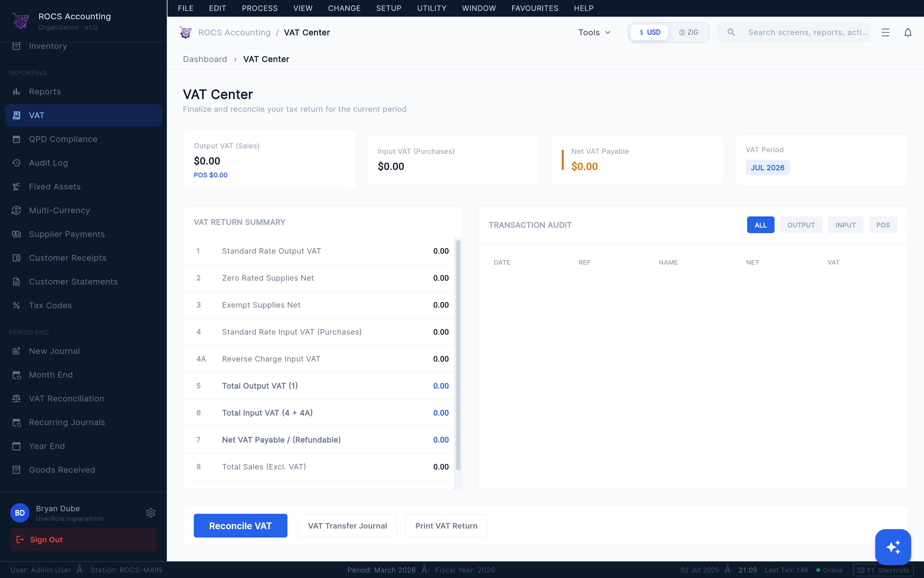Viewport: 924px width, 578px height.
Task: Click the Multi-Currency exchange icon
Action: 16,210
